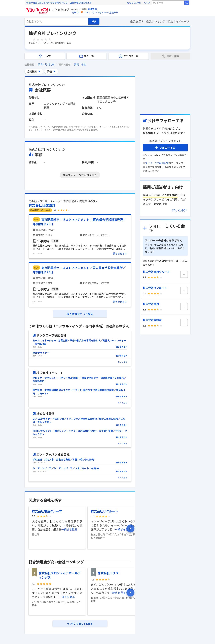The width and height of the screenshot is (215, 644).
Task: Click 続きを見る on コストマネジメント job
Action: pos(120,302)
